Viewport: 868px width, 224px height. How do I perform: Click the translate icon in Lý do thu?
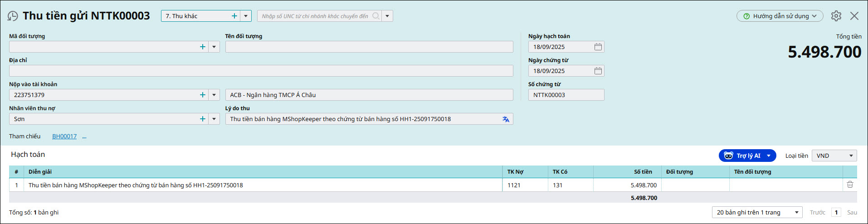click(x=506, y=119)
